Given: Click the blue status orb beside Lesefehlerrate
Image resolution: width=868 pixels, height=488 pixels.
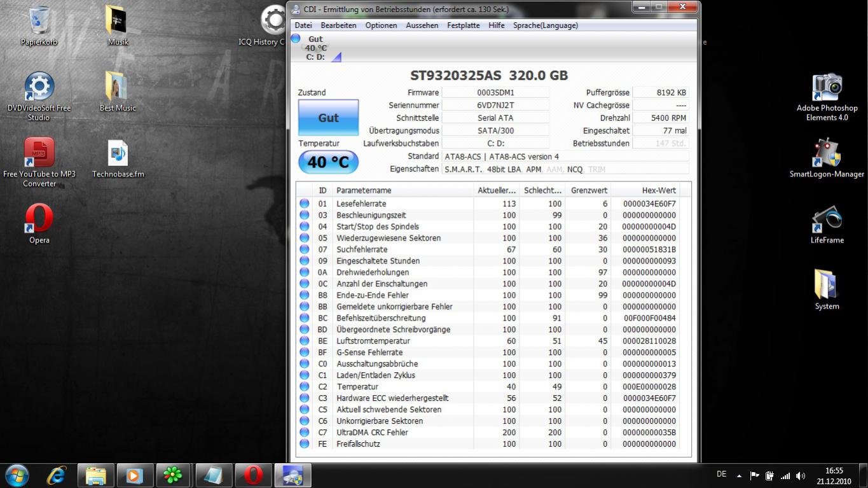Looking at the screenshot, I should [305, 204].
